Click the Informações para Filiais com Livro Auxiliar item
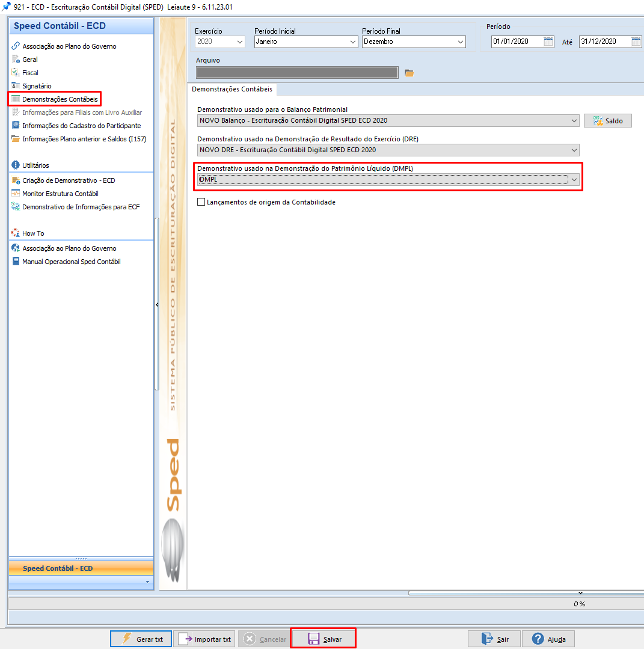The image size is (644, 649). 82,112
